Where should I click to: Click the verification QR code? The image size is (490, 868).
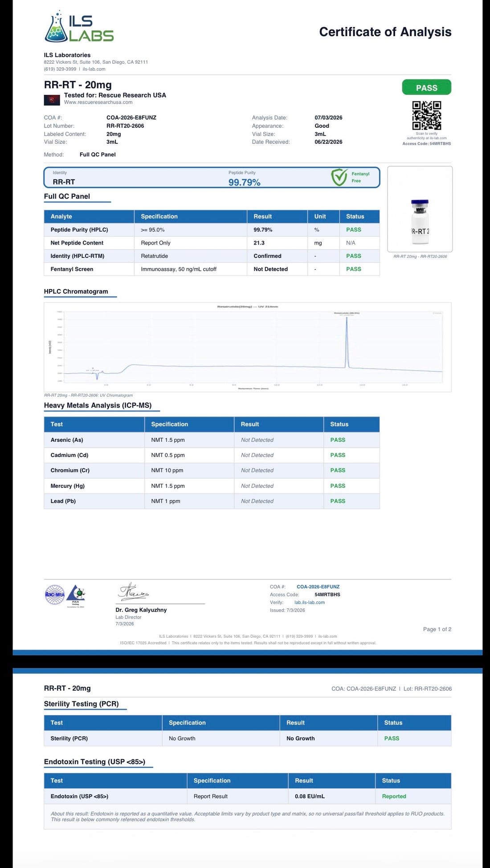click(426, 115)
